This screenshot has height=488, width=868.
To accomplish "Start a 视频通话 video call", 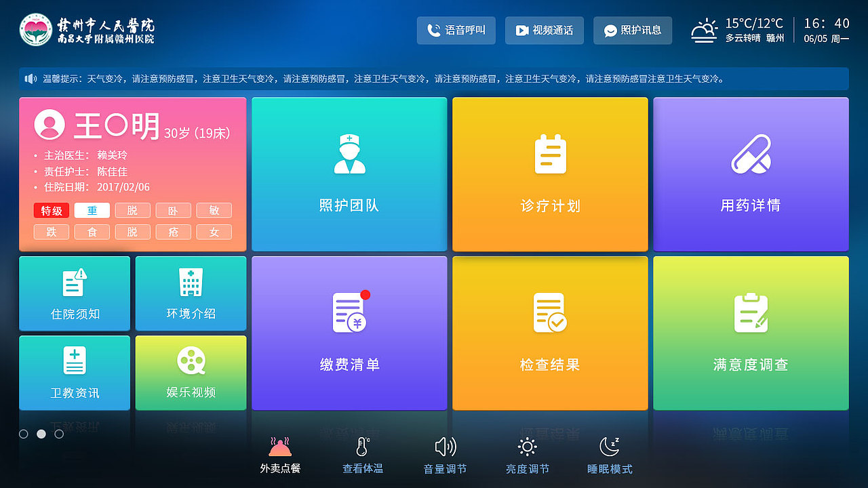I will pyautogui.click(x=544, y=30).
